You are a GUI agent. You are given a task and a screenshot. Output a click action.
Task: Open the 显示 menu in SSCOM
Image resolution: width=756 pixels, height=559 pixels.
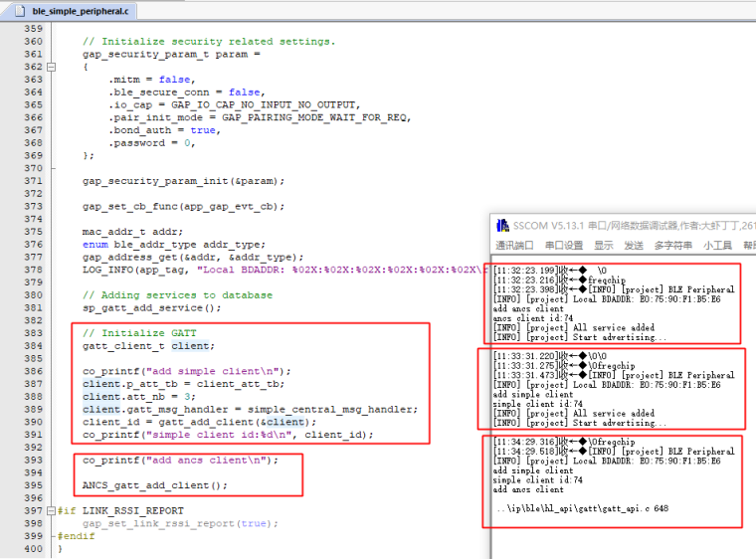click(604, 246)
